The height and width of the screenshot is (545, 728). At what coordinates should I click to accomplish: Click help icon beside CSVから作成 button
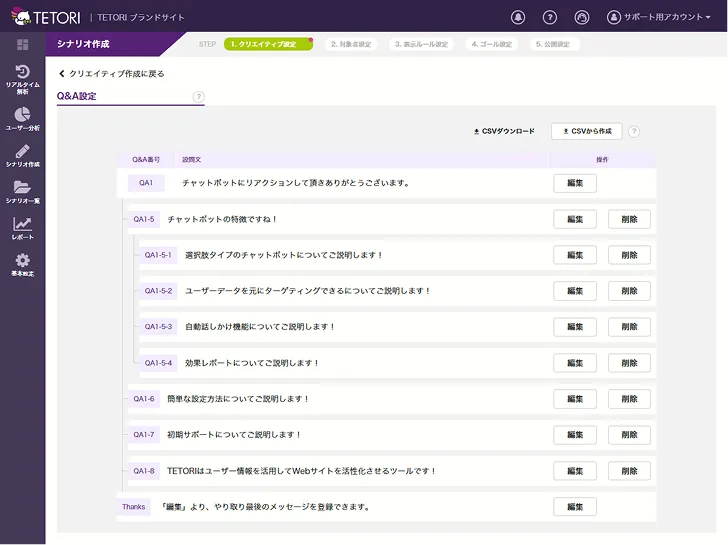point(634,131)
